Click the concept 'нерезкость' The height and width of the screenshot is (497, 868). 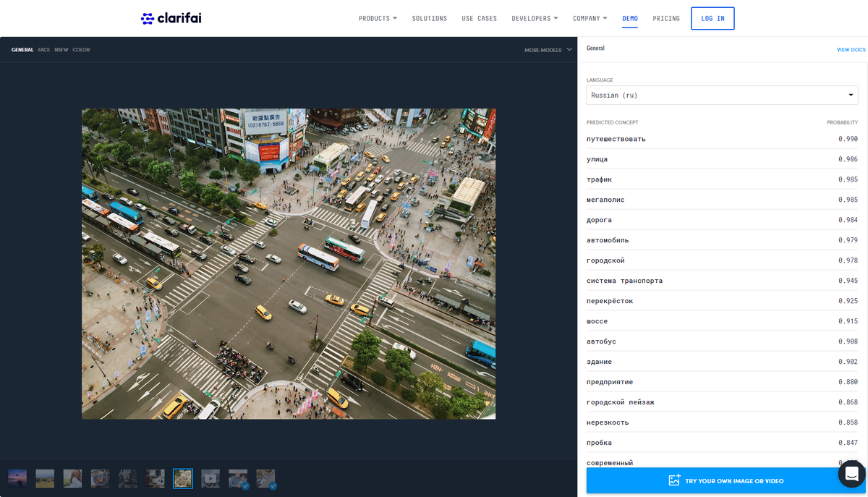(x=608, y=422)
